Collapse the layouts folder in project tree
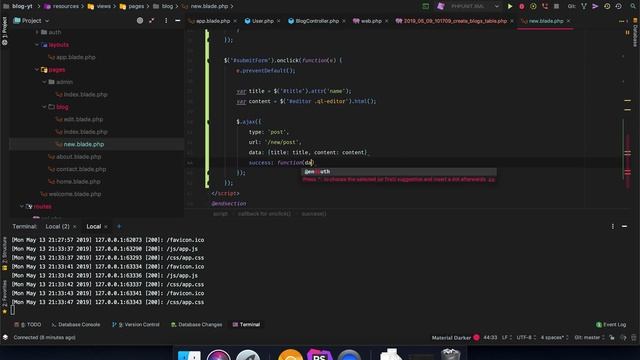Viewport: 640px width, 360px height. tap(37, 44)
